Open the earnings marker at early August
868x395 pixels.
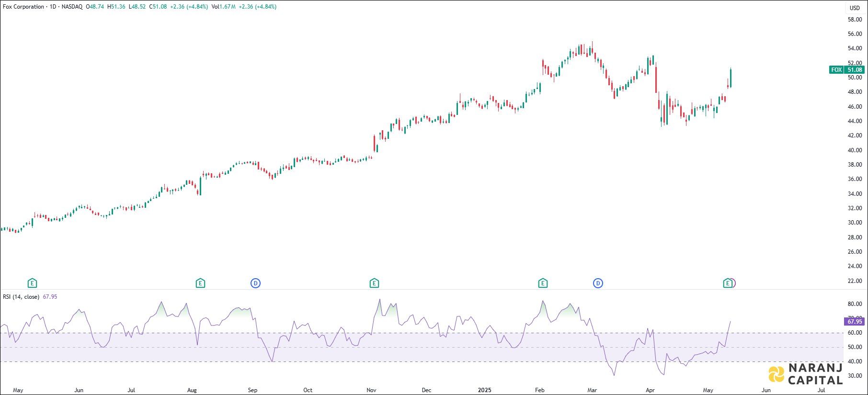tap(200, 283)
